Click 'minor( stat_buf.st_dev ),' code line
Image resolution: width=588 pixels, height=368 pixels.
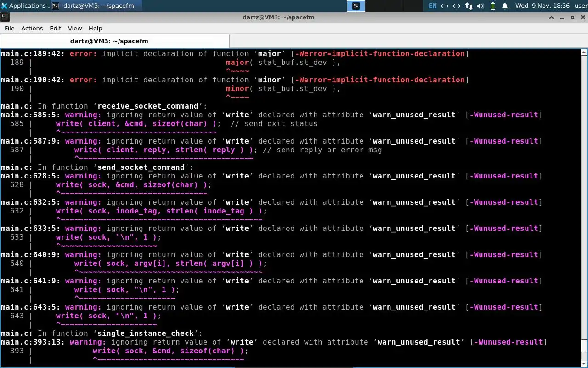pyautogui.click(x=283, y=89)
